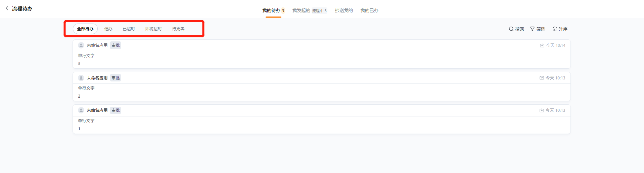
Task: Click the 审批 tag on the card with value 2
Action: tap(116, 78)
